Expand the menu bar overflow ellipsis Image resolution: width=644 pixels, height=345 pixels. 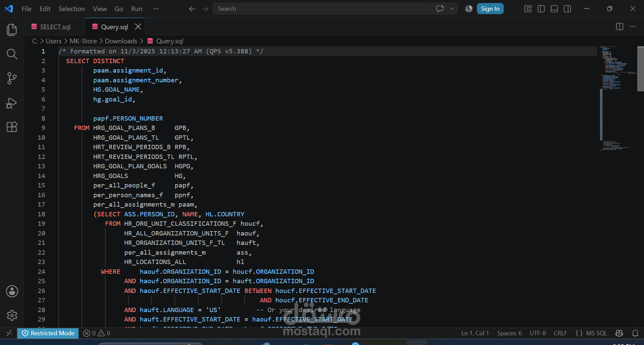[156, 9]
